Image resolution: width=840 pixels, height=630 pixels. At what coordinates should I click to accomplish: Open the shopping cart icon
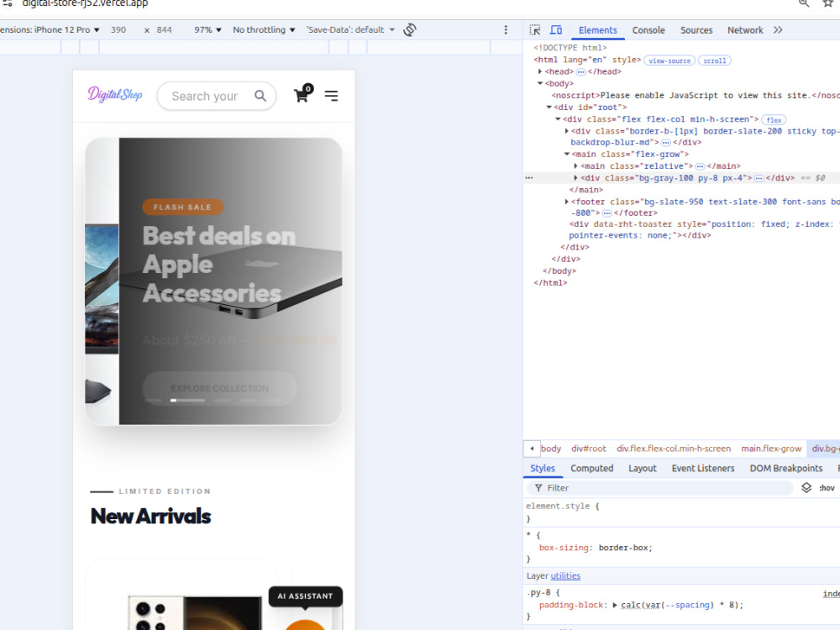(x=302, y=94)
